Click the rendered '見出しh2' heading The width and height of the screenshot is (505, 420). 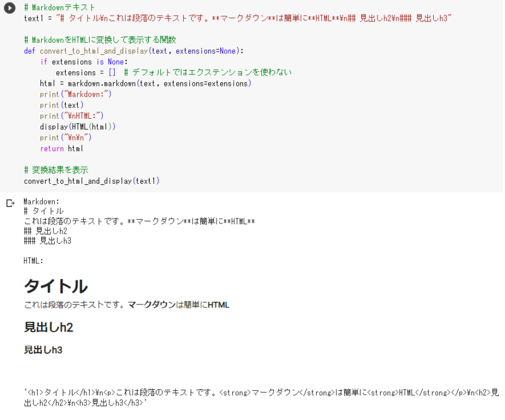(49, 327)
